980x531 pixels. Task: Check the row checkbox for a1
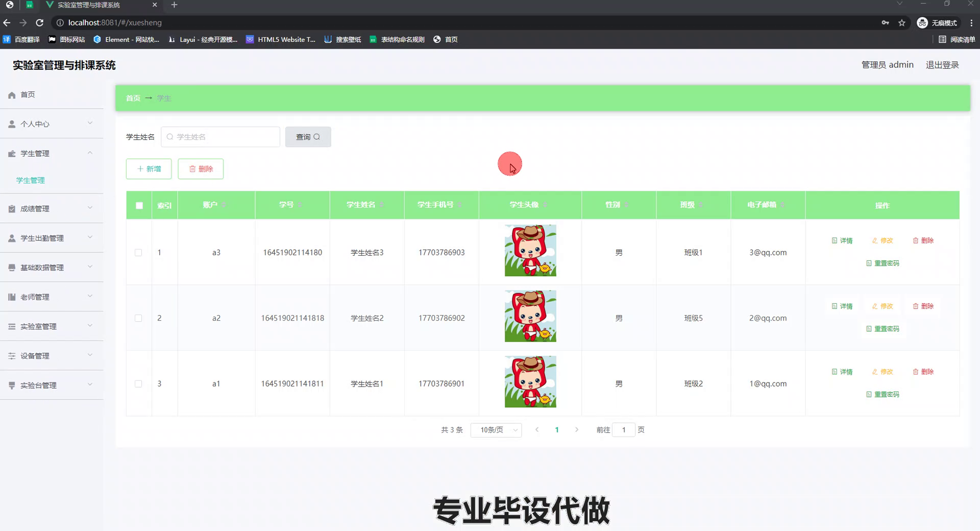138,383
